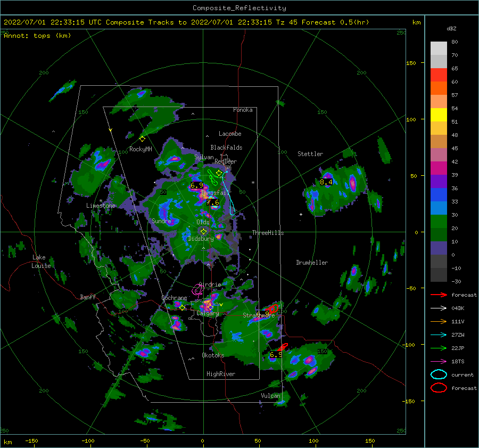Image resolution: width=479 pixels, height=448 pixels.
Task: Click the Lake Louise label
Action: pyautogui.click(x=41, y=262)
